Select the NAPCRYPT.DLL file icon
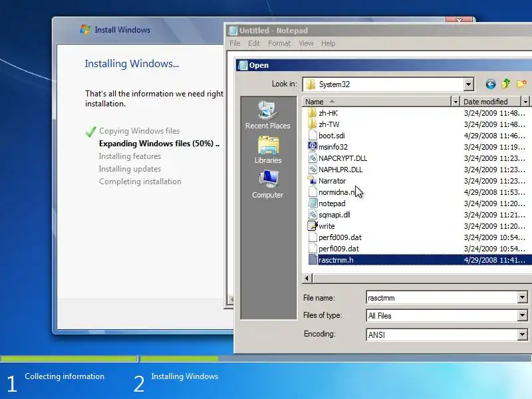This screenshot has width=532, height=399. point(312,158)
